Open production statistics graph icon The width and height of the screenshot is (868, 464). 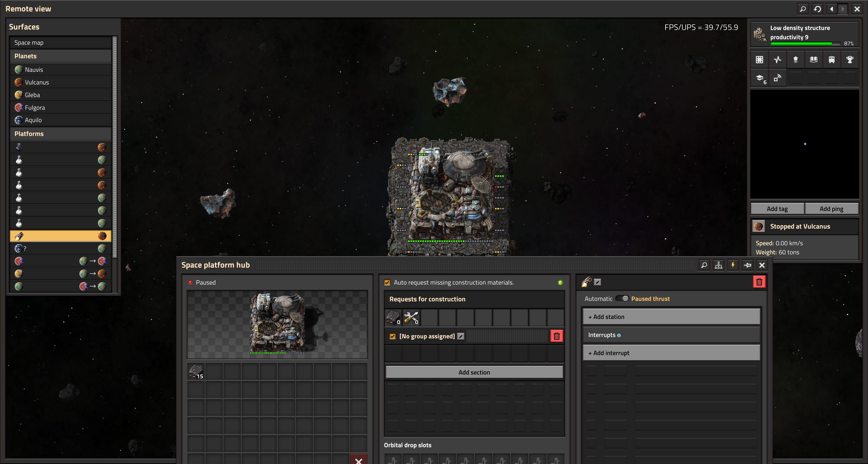(x=777, y=60)
